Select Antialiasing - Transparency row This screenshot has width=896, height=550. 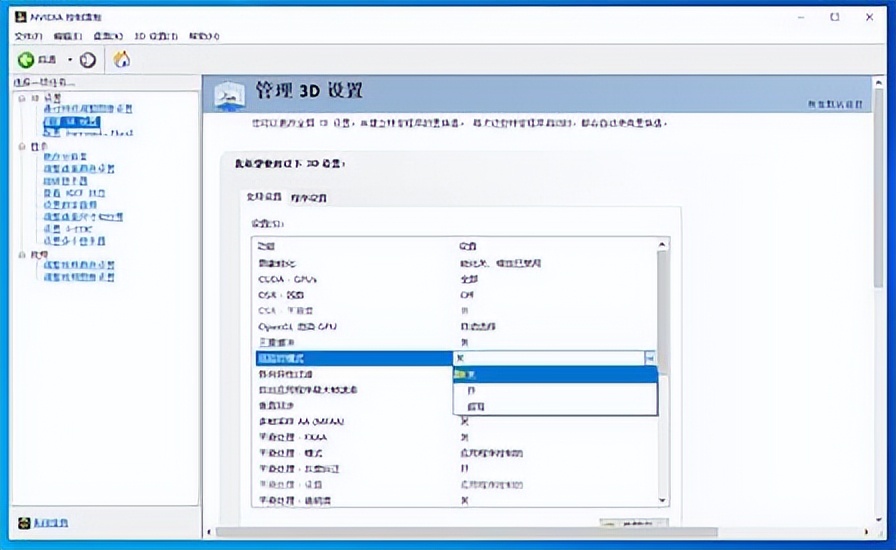click(x=454, y=500)
